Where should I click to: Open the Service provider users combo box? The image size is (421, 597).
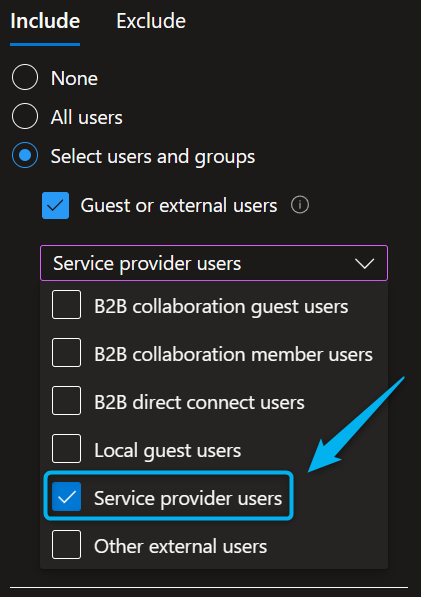pyautogui.click(x=214, y=263)
